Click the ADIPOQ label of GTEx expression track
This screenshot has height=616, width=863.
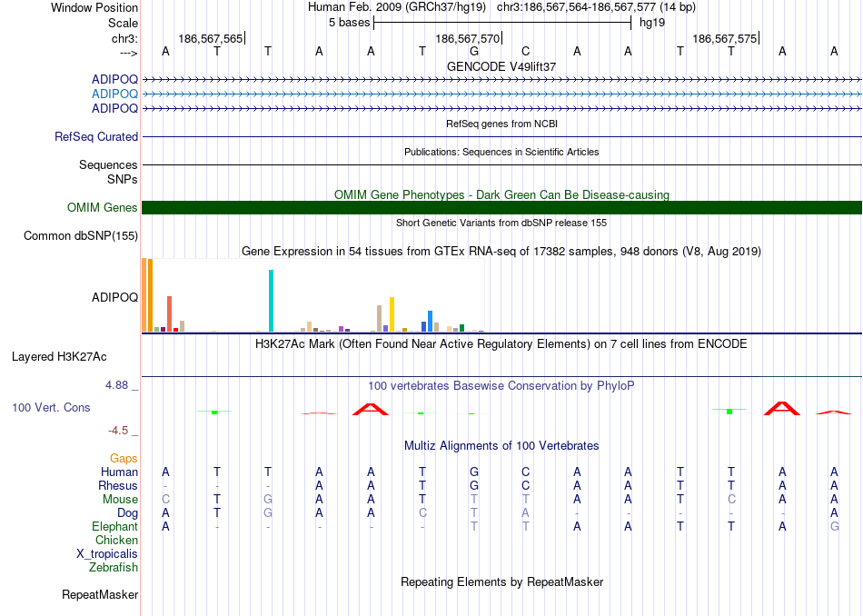tap(114, 297)
